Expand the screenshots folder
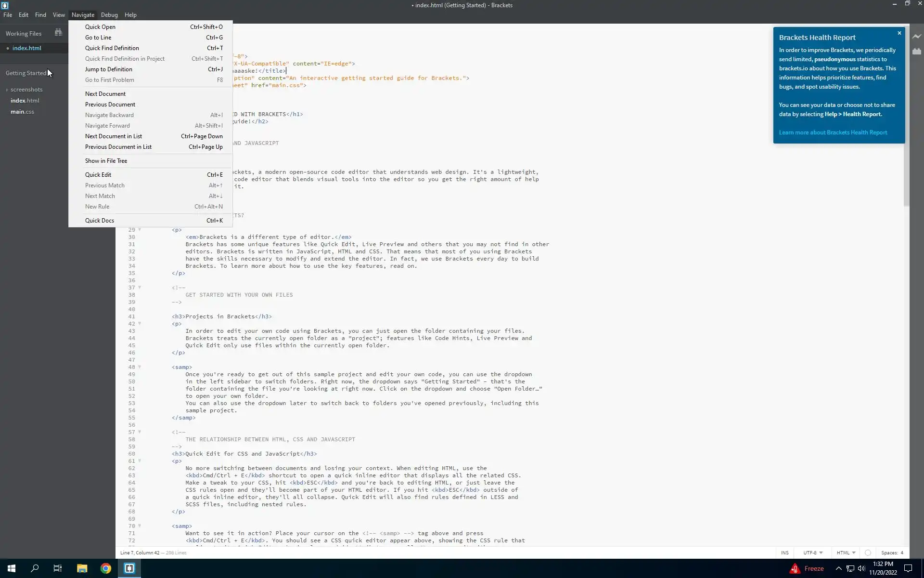This screenshot has width=924, height=578. coord(26,90)
